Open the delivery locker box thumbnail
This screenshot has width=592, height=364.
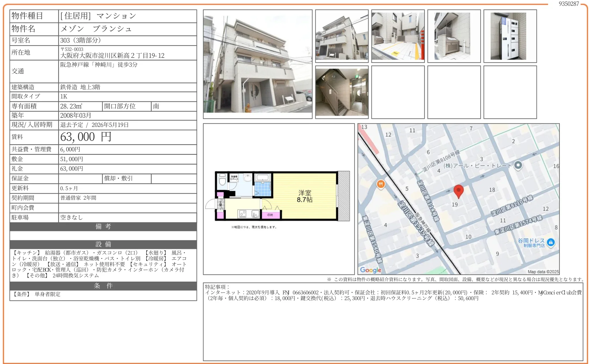click(x=510, y=36)
